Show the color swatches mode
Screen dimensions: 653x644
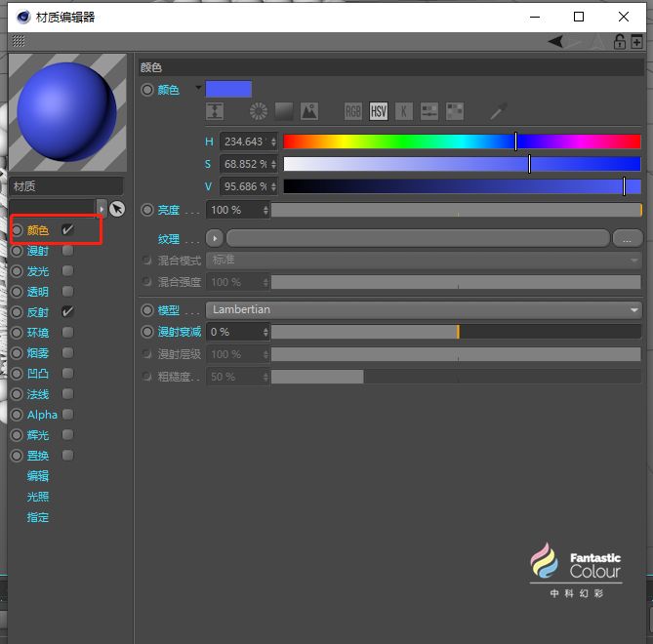455,111
